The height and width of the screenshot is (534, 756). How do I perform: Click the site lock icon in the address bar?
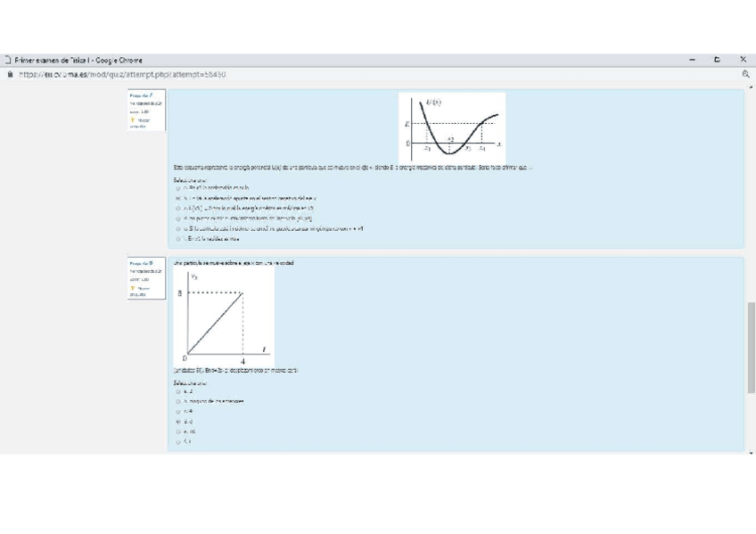click(10, 74)
